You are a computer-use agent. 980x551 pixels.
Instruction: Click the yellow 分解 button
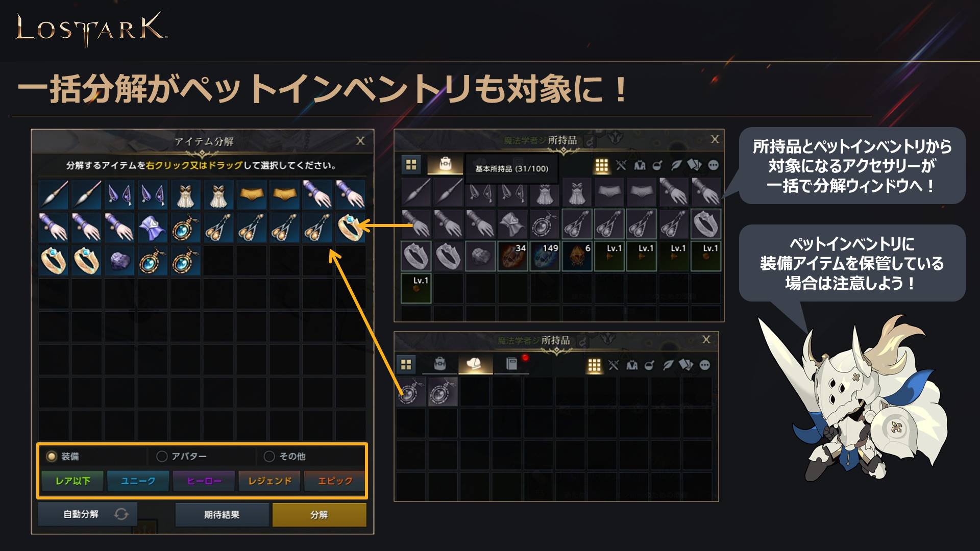(x=319, y=515)
